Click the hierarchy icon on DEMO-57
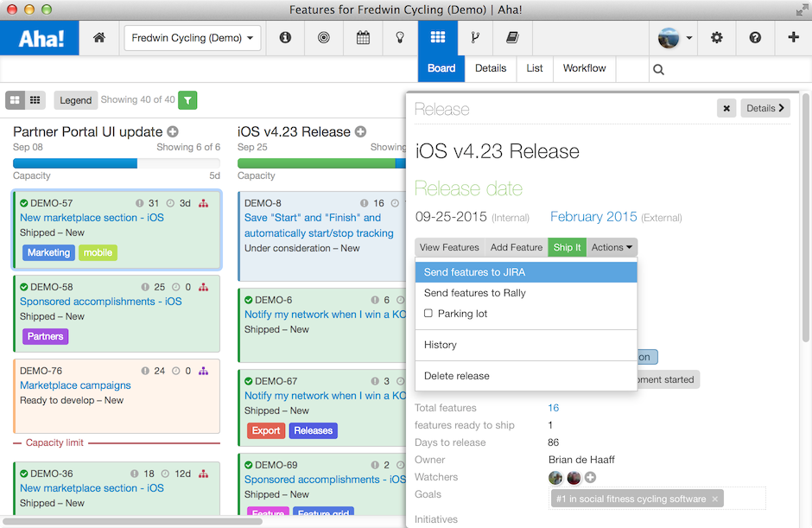 pos(204,203)
